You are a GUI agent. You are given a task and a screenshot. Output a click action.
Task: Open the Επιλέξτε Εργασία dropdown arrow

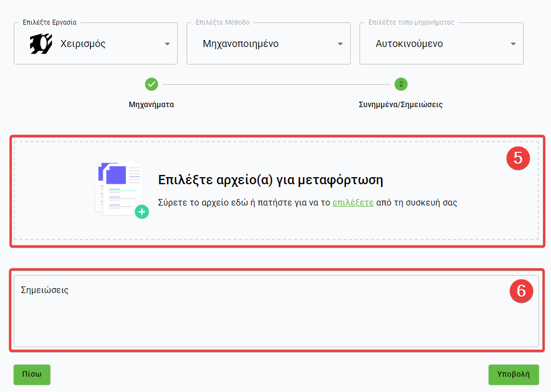(167, 44)
